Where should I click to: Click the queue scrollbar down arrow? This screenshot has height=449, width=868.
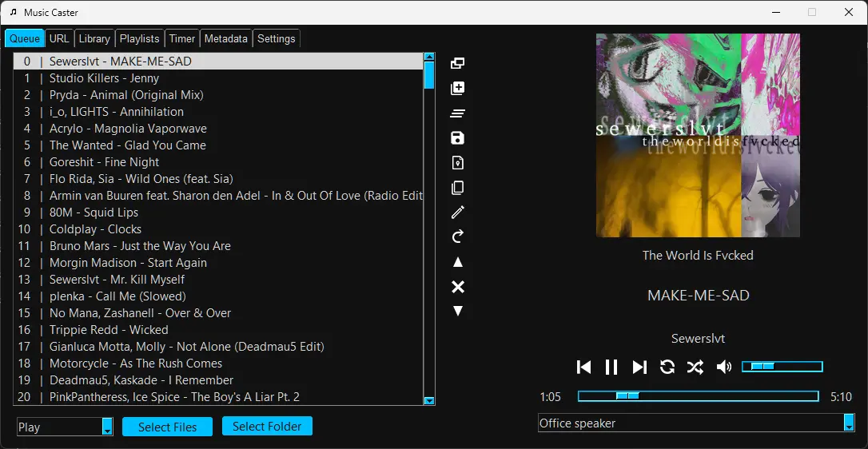click(429, 401)
